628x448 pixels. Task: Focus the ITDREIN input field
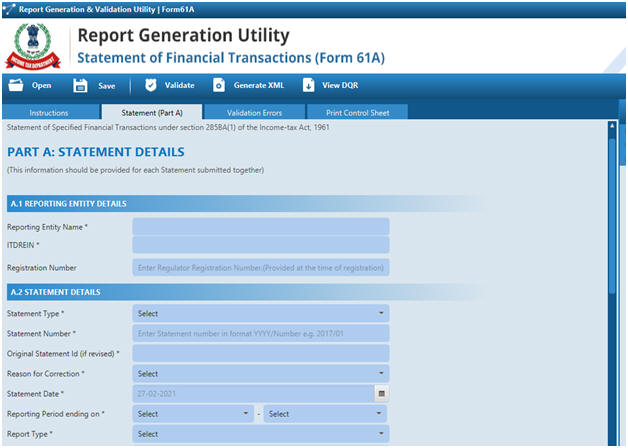[260, 246]
